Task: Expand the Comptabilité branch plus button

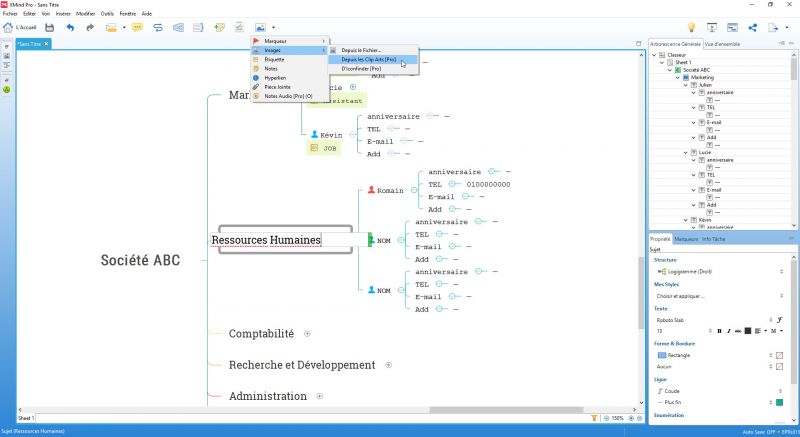Action: tap(307, 334)
